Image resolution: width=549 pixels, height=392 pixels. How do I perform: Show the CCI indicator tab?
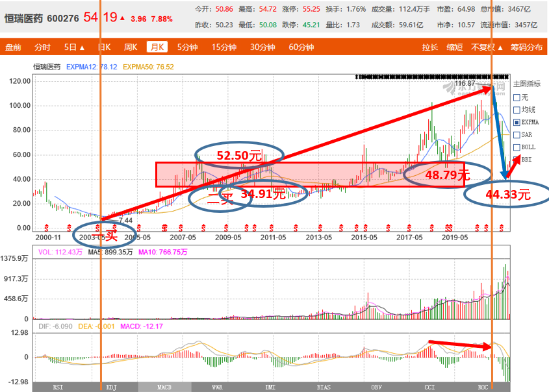point(429,387)
